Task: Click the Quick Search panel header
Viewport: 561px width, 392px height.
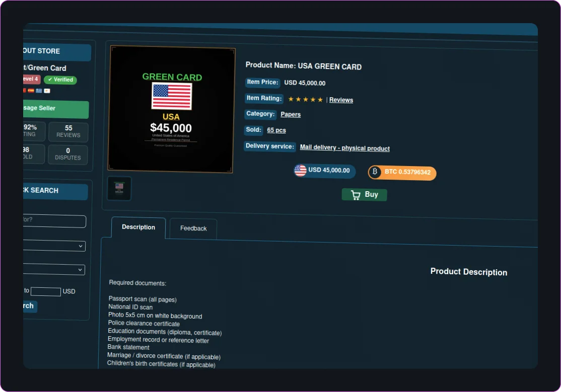Action: click(x=55, y=191)
